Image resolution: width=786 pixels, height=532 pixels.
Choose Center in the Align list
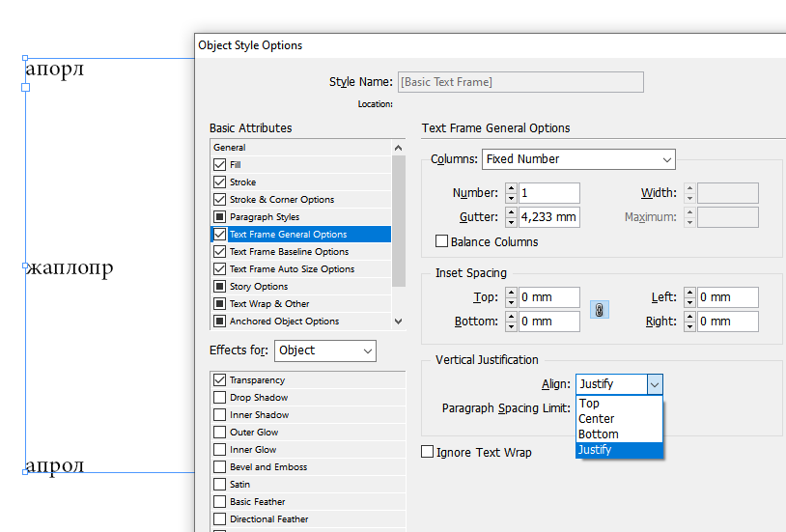[x=596, y=419]
